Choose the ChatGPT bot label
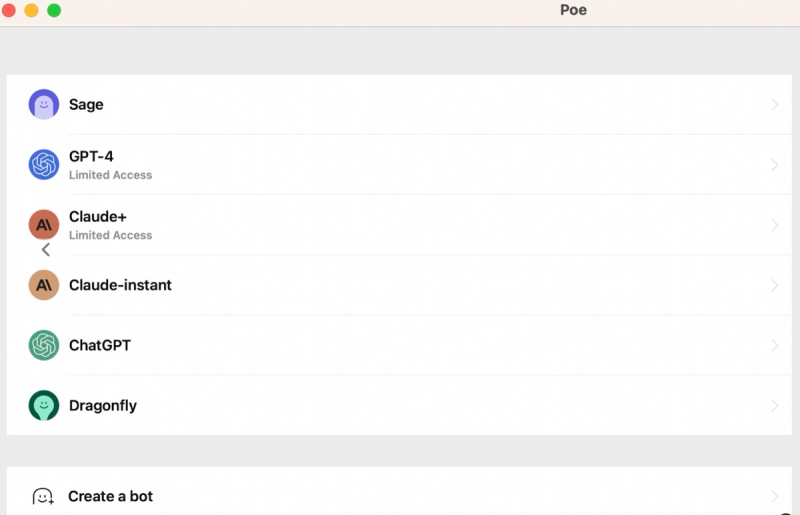 [100, 345]
